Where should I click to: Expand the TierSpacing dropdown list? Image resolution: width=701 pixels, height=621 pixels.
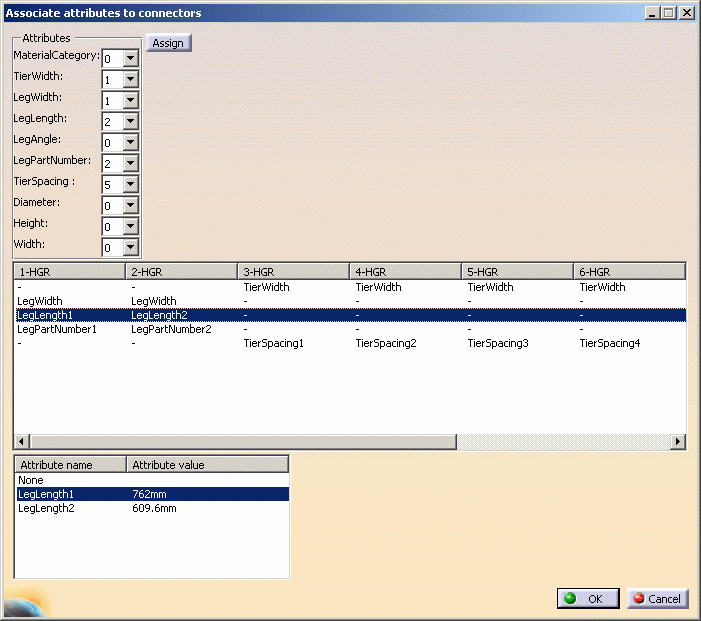(x=130, y=185)
